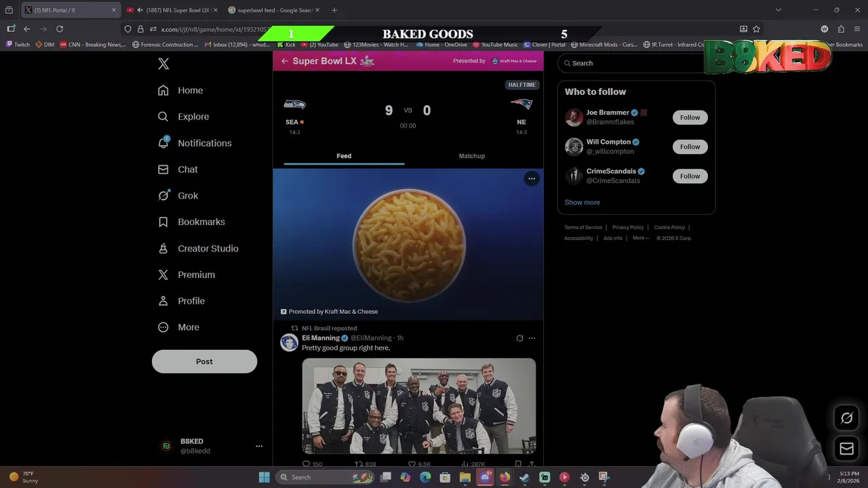
Task: Open the Privacy Policy link
Action: click(x=628, y=227)
